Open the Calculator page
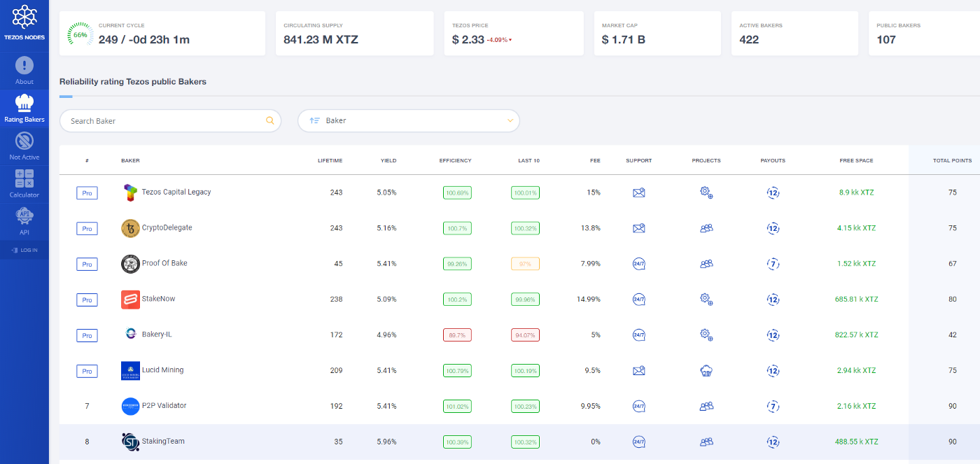The height and width of the screenshot is (464, 980). click(x=24, y=184)
